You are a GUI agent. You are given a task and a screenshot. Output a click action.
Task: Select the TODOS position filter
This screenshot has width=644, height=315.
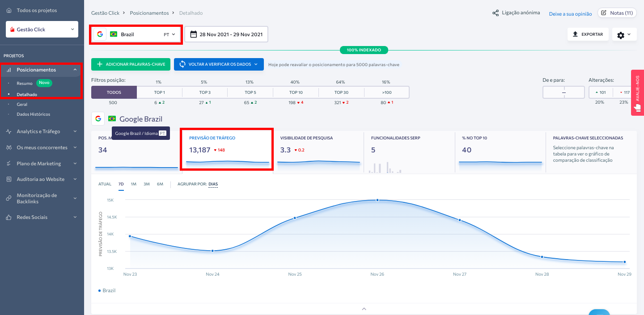(x=114, y=92)
